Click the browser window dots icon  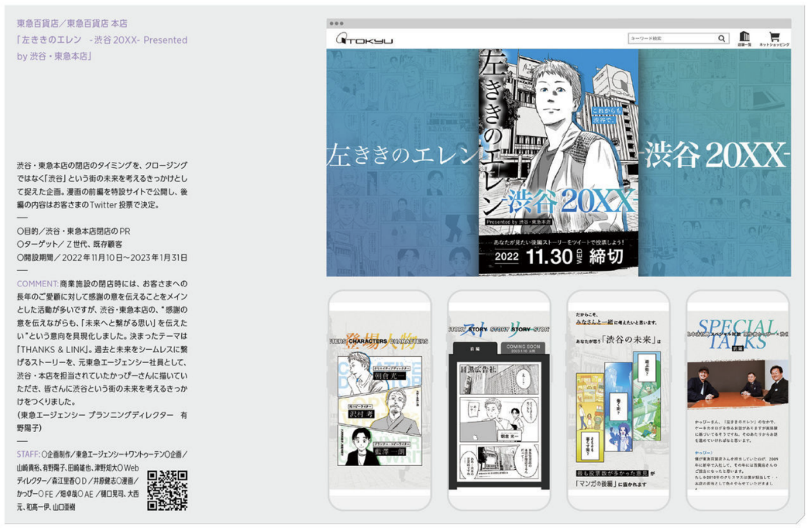point(336,23)
